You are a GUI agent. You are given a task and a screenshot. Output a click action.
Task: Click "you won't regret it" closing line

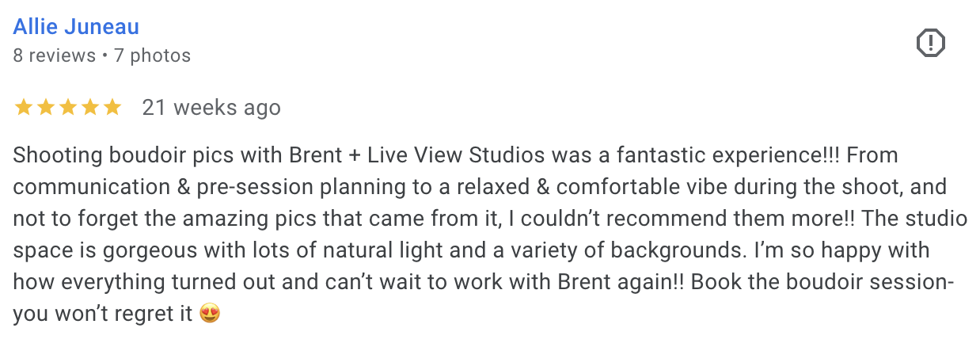(103, 314)
